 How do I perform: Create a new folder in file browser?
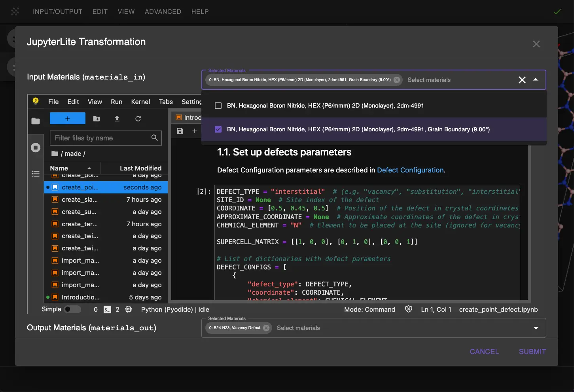coord(97,119)
